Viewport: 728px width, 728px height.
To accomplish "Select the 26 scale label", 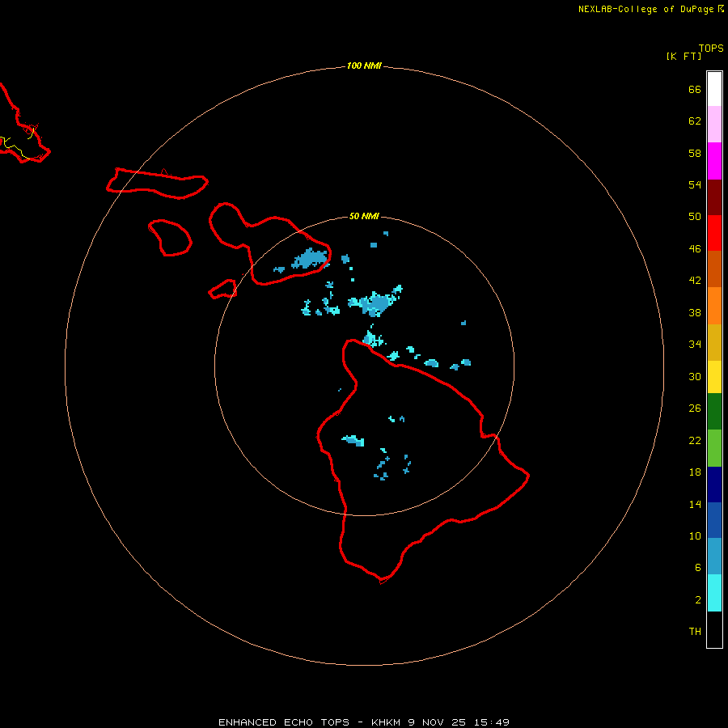I will pos(695,408).
